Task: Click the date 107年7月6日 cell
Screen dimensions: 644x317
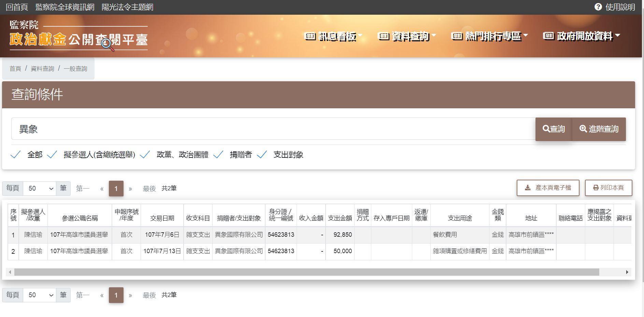Action: click(162, 235)
